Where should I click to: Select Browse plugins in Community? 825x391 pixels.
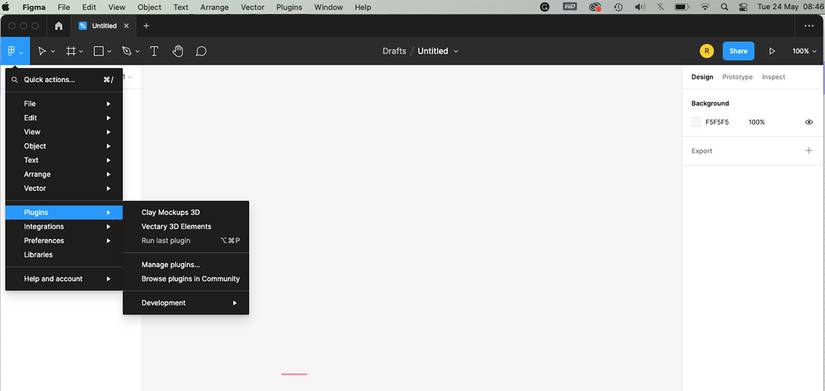coord(186,279)
